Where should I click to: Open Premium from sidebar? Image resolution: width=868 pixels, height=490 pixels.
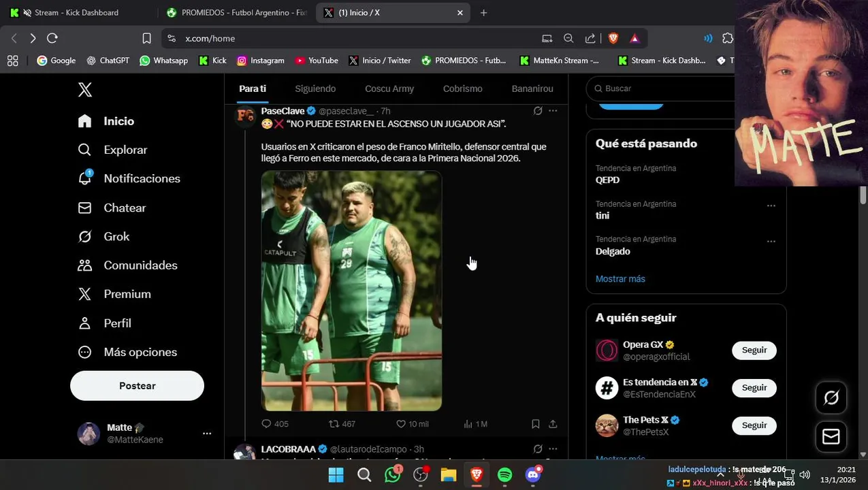114,294
